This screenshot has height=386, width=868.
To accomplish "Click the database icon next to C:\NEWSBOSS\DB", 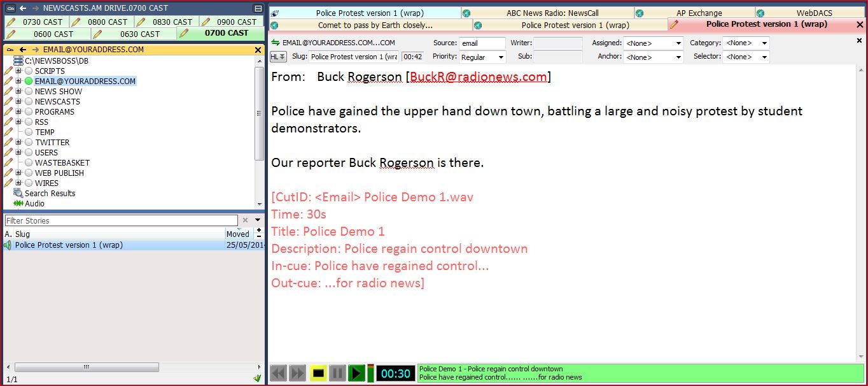I will [18, 61].
